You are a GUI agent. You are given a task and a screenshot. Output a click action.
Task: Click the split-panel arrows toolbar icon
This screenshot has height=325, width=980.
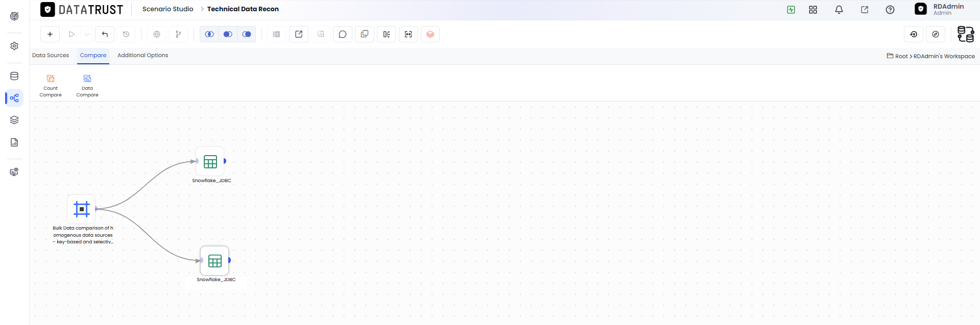coord(387,34)
